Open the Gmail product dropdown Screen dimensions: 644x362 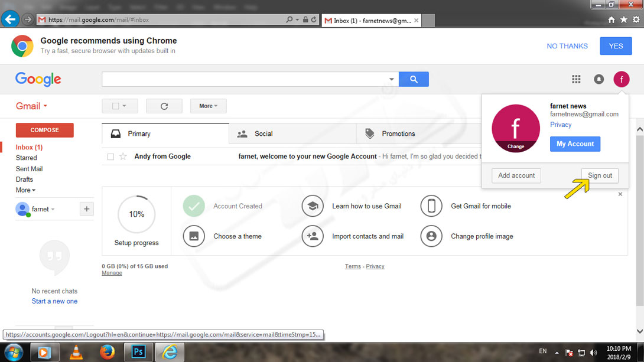pos(31,106)
